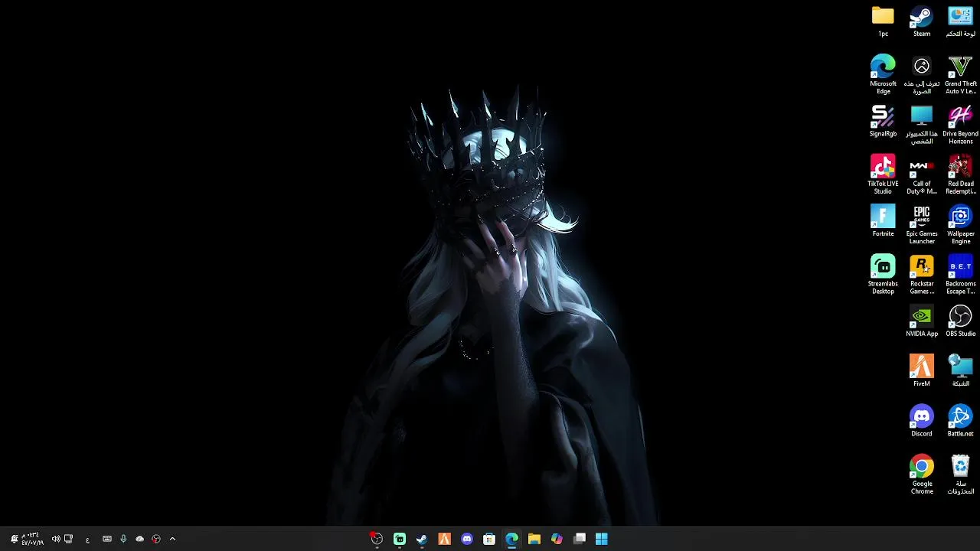Select the Streamlabs Desktop shortcut
The image size is (980, 551).
[x=883, y=274]
